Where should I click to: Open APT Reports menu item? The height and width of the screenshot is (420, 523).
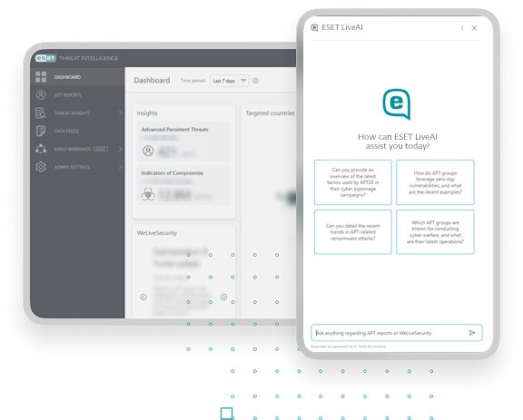coord(77,95)
